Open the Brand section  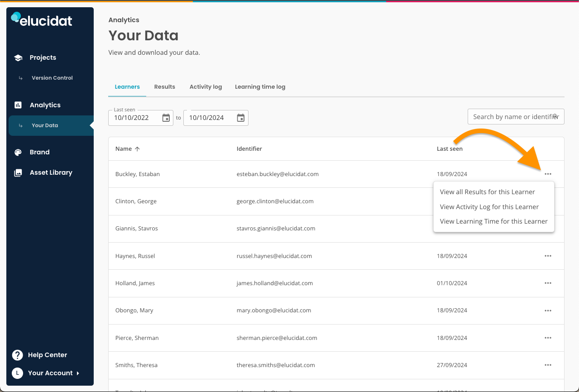coord(40,152)
